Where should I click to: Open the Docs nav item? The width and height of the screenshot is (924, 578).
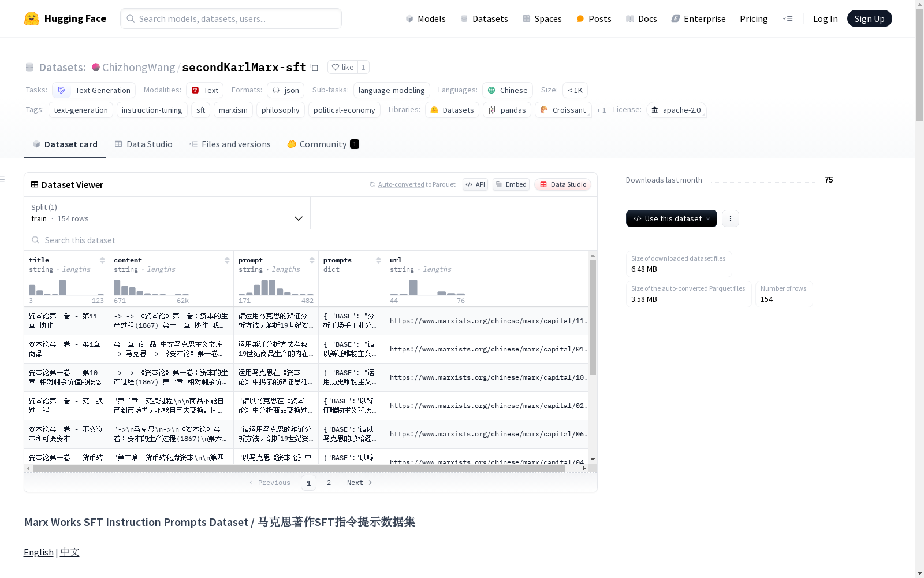click(x=642, y=18)
